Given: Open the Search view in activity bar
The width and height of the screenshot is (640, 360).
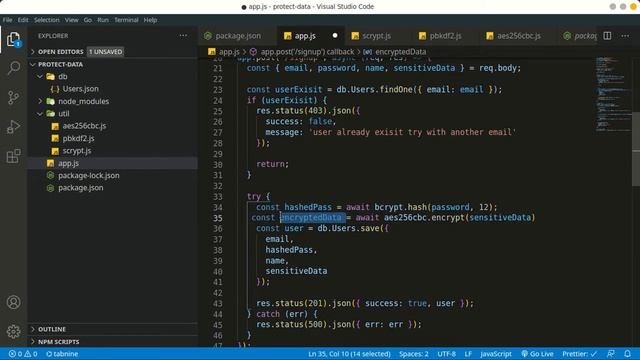Looking at the screenshot, I should pos(13,68).
